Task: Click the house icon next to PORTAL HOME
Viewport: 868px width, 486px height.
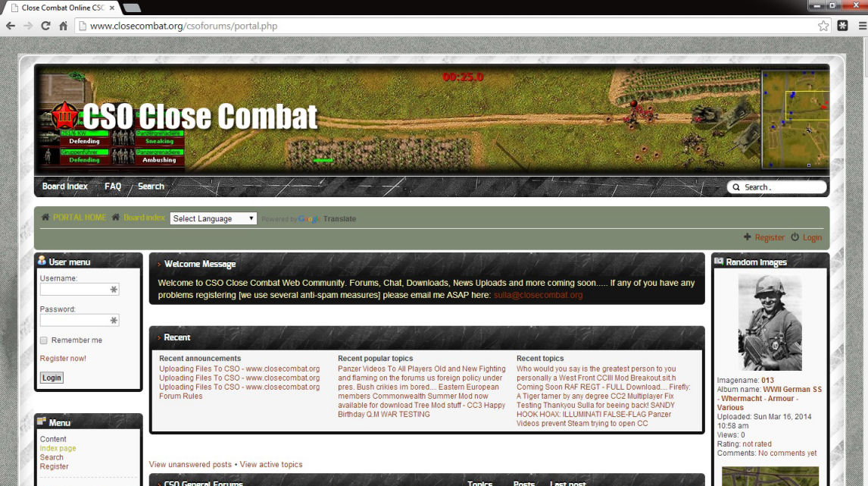Action: coord(45,218)
